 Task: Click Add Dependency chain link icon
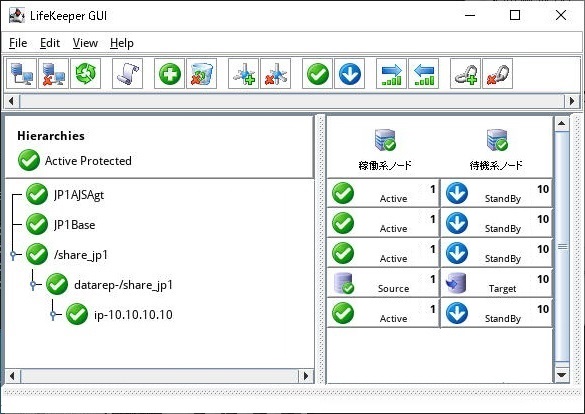465,73
